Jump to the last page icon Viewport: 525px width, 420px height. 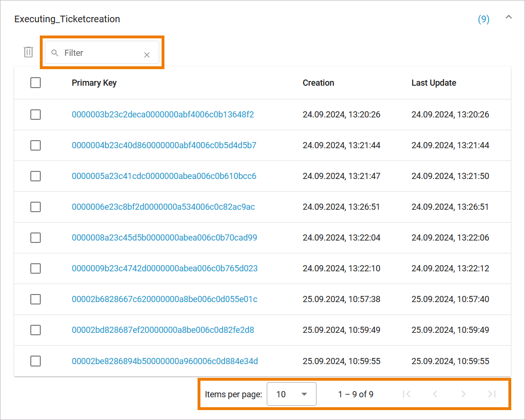coord(492,394)
